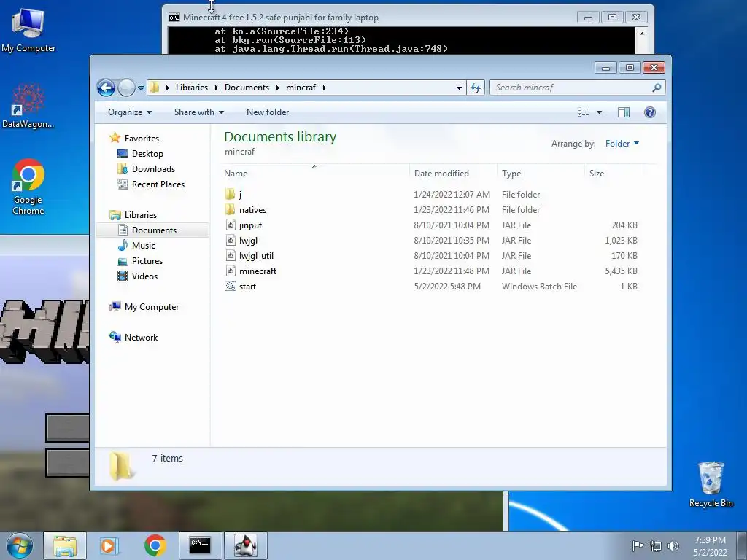Select the start batch file icon
This screenshot has width=747, height=560.
[230, 286]
